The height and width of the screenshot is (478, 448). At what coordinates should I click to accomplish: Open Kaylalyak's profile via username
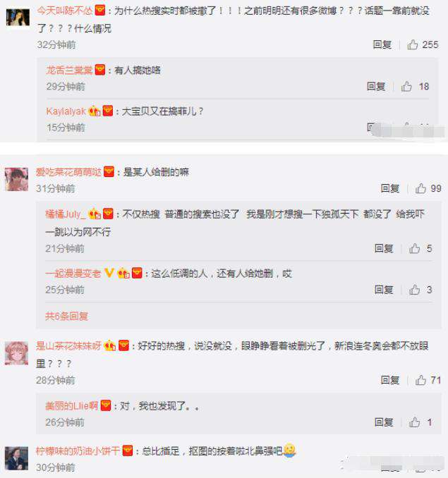[x=66, y=111]
